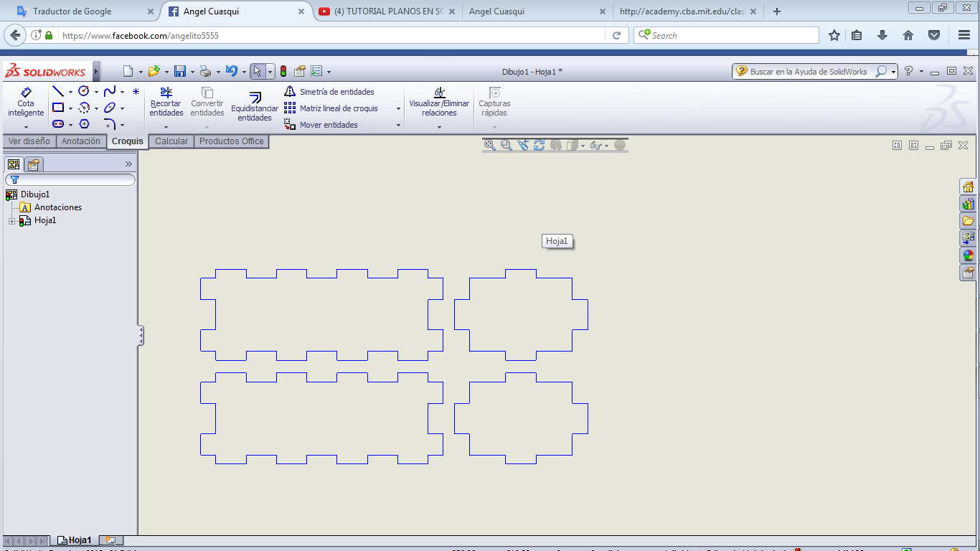Screen dimensions: 980x551
Task: Select Dibujo1 in the design tree
Action: 28,194
